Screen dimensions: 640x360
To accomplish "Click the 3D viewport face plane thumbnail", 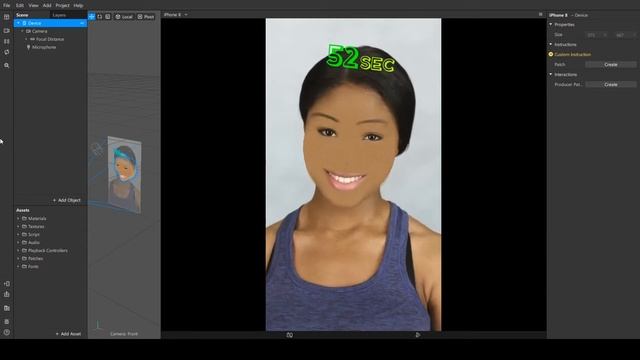I will 125,174.
